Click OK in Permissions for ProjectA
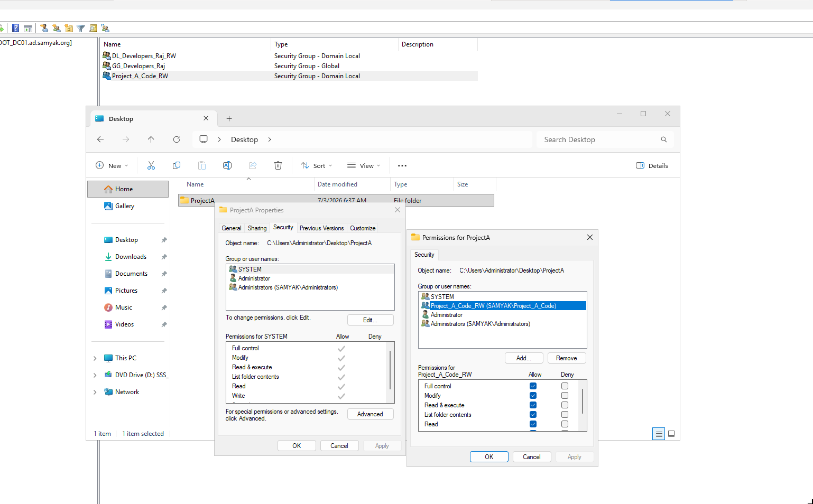 (489, 457)
